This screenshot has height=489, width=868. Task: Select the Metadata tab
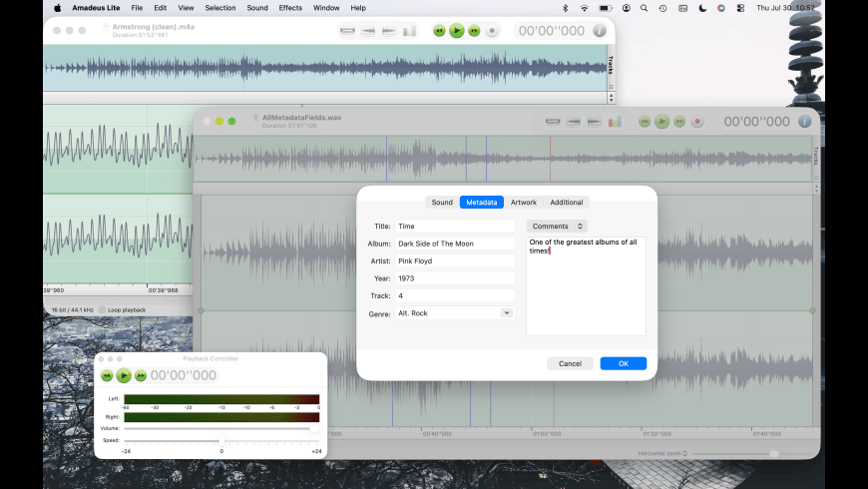click(x=482, y=203)
